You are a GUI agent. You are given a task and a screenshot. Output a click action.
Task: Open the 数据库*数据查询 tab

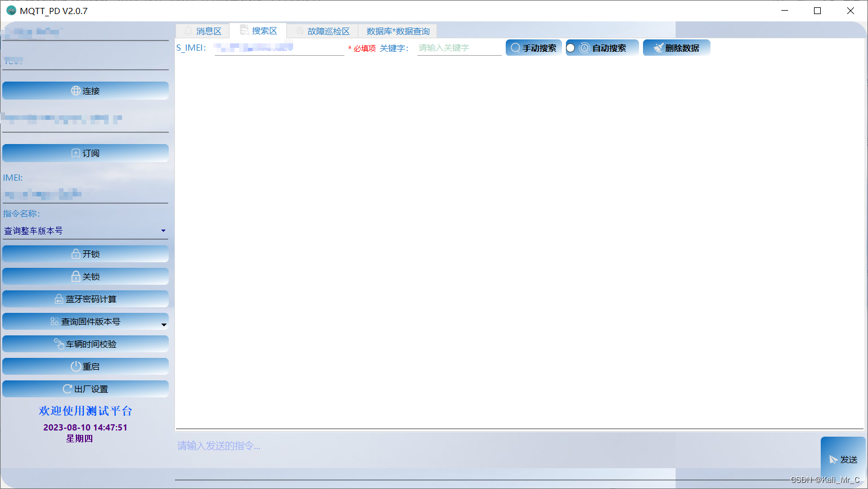coord(398,31)
